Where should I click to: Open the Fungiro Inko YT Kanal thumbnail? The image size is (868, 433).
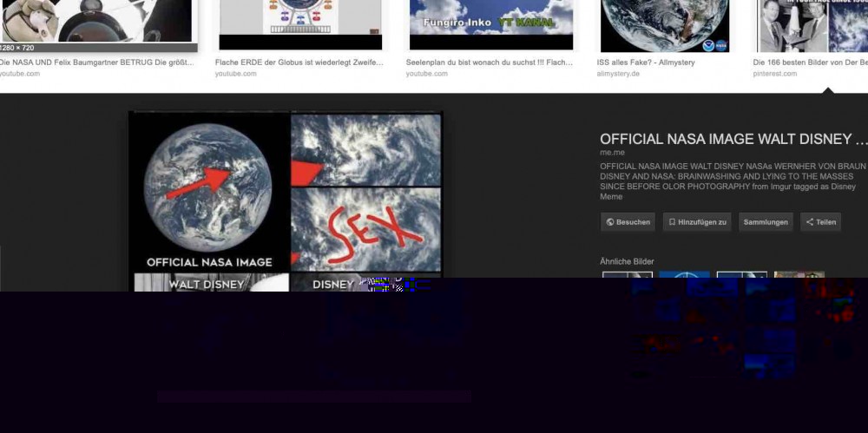(491, 25)
